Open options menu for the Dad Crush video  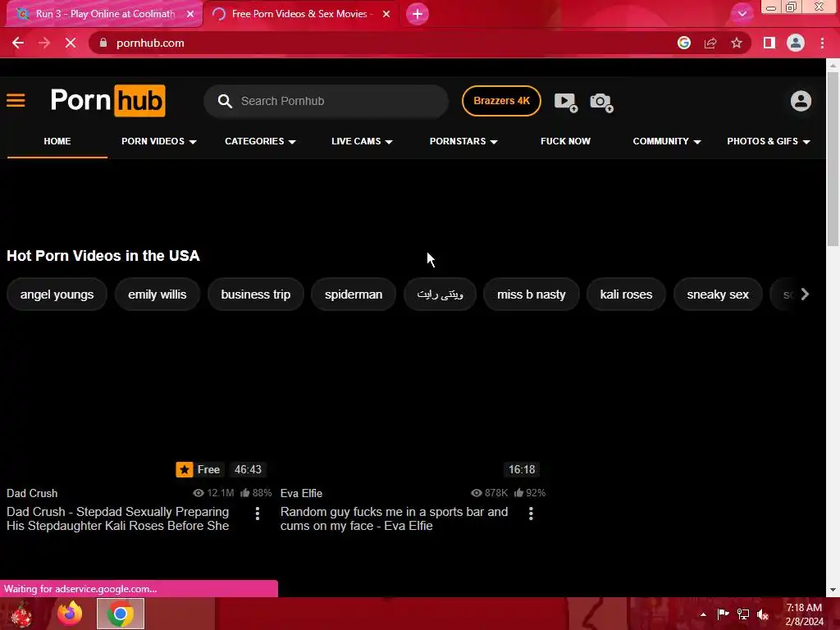click(x=258, y=514)
